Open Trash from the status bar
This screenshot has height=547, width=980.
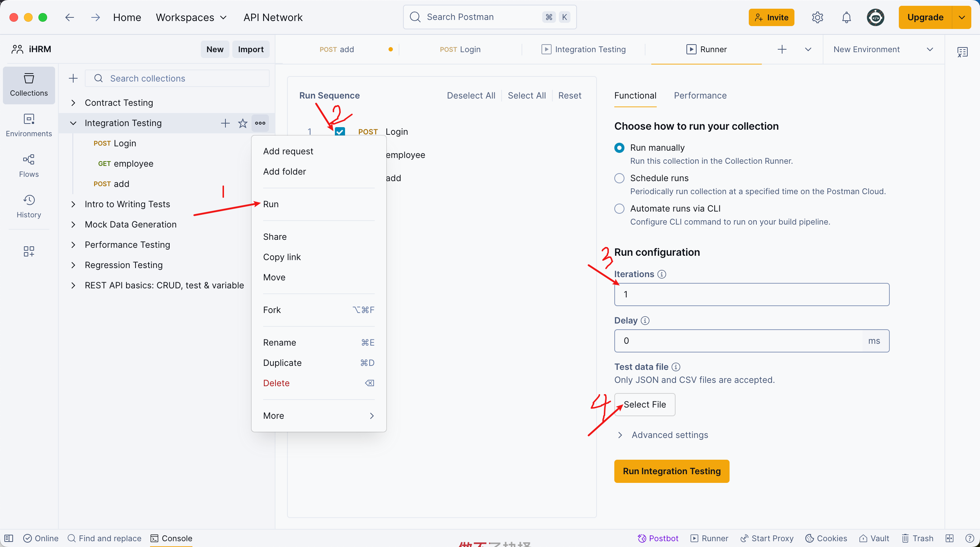[917, 538]
